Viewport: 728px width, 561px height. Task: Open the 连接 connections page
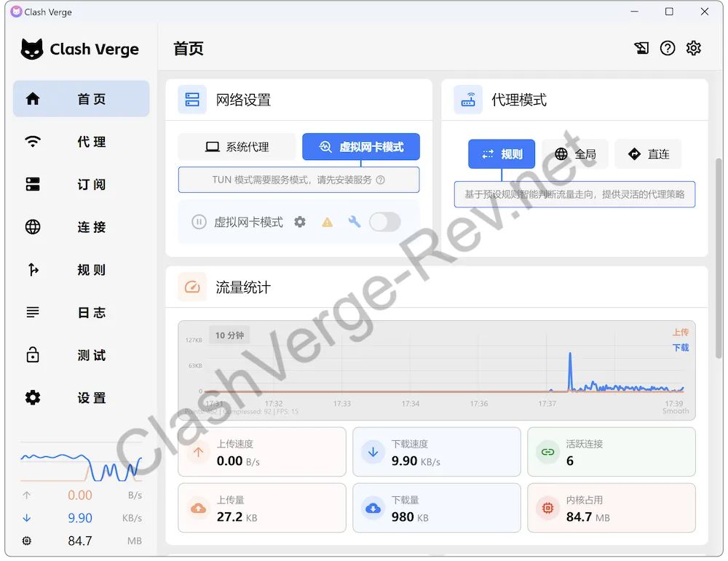tap(82, 227)
